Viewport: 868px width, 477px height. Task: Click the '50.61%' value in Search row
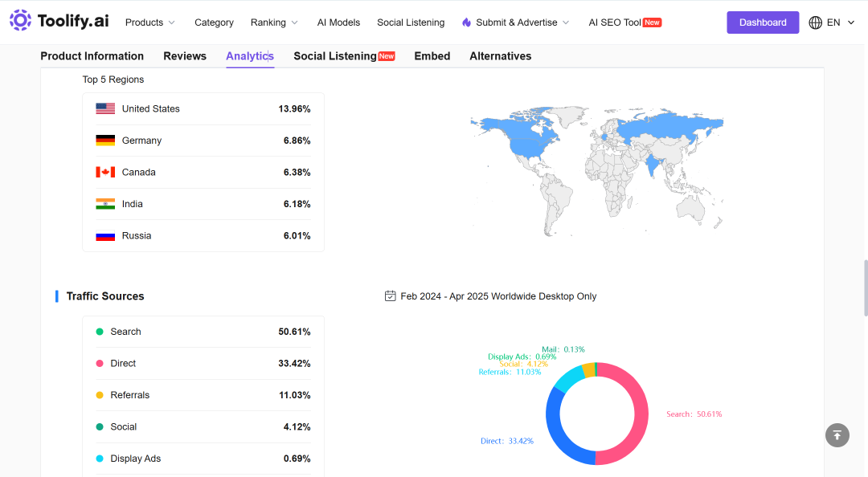coord(294,332)
